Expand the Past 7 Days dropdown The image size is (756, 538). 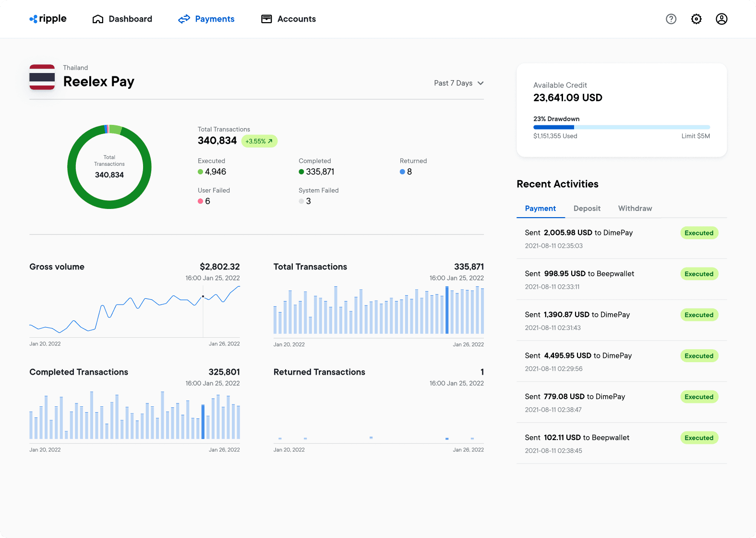tap(454, 83)
